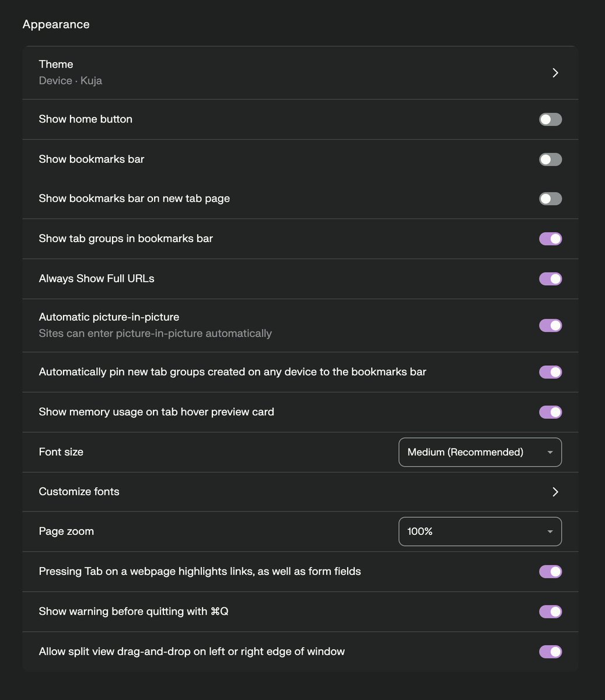Enable the Show home button toggle

pyautogui.click(x=550, y=120)
